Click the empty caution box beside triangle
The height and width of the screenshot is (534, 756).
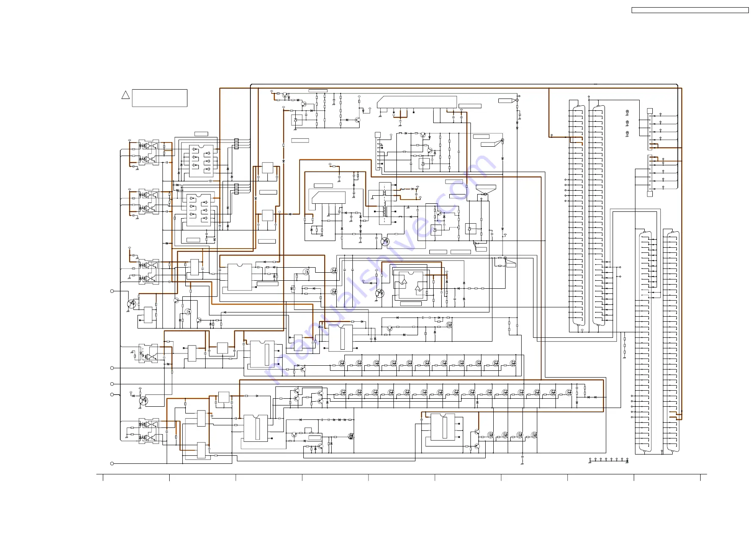tap(159, 98)
